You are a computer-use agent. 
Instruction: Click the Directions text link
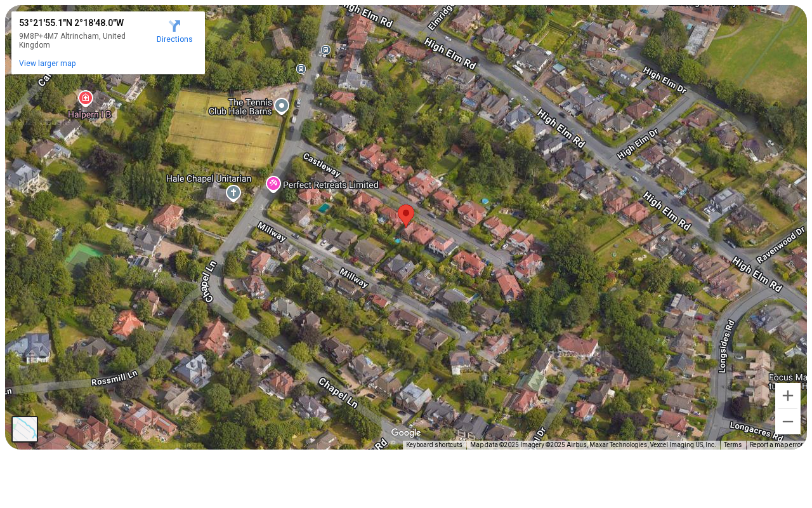(x=174, y=39)
